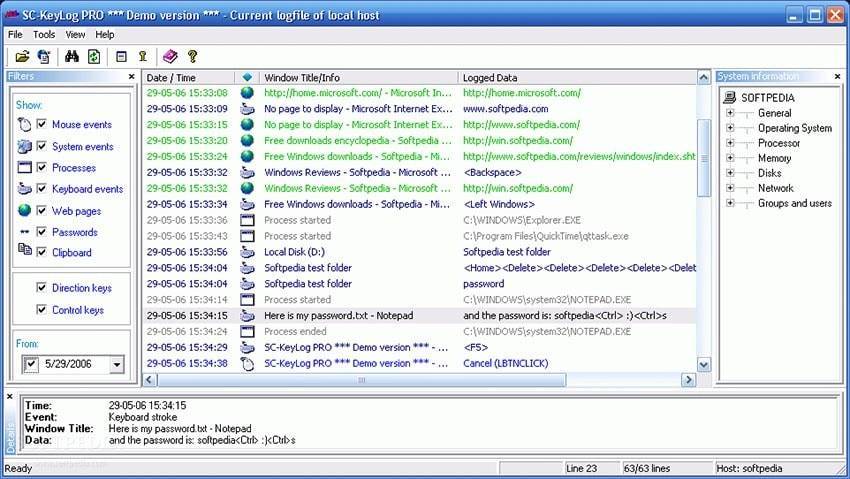Expand the Operating System tree node
This screenshot has width=850, height=479.
(x=730, y=128)
